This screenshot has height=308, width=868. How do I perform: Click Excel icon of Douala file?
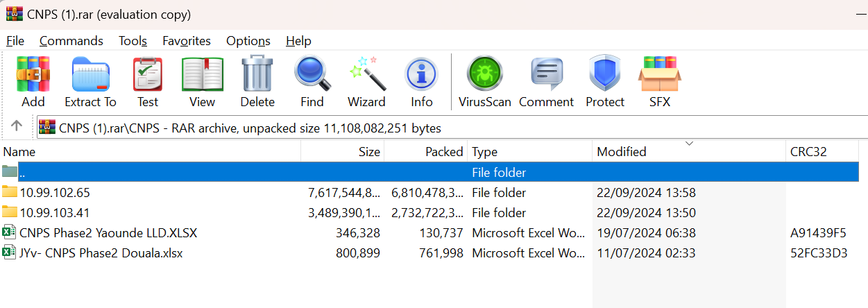point(10,253)
